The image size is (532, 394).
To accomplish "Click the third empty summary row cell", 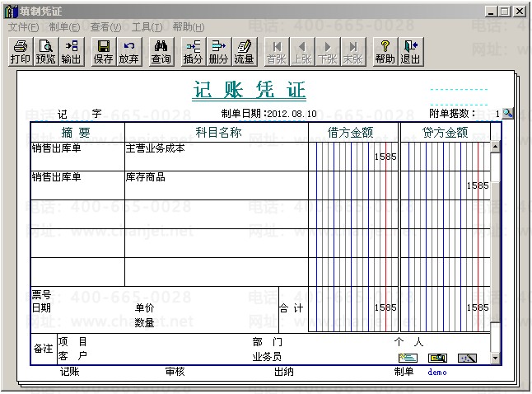I will 77,214.
